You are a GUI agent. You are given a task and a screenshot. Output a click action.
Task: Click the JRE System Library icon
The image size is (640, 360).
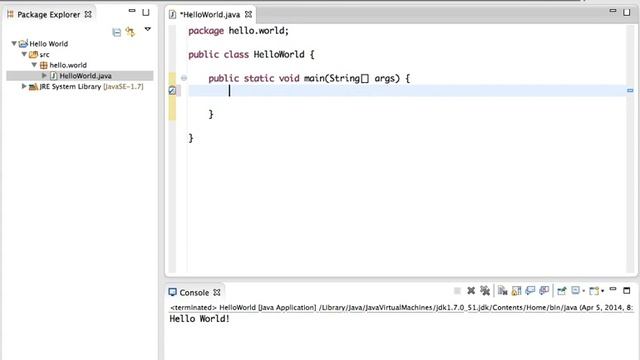point(33,87)
